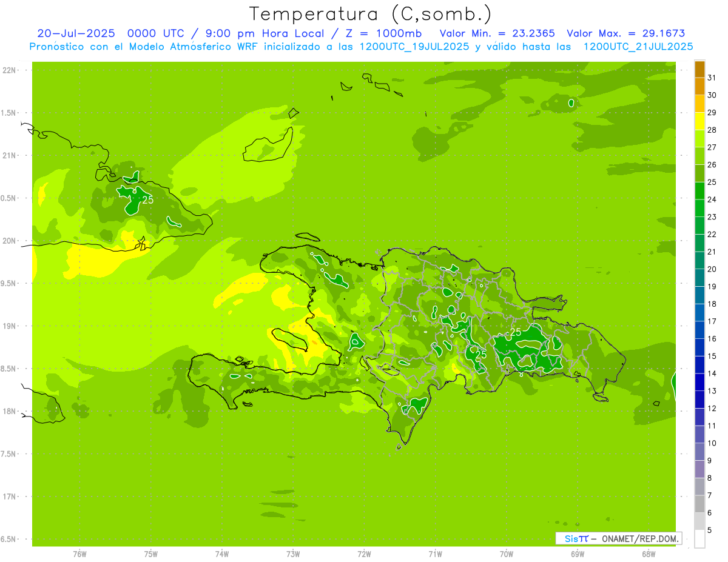728x562 pixels.
Task: Select the 1200UTC_21JUL2025 validity text
Action: point(638,47)
